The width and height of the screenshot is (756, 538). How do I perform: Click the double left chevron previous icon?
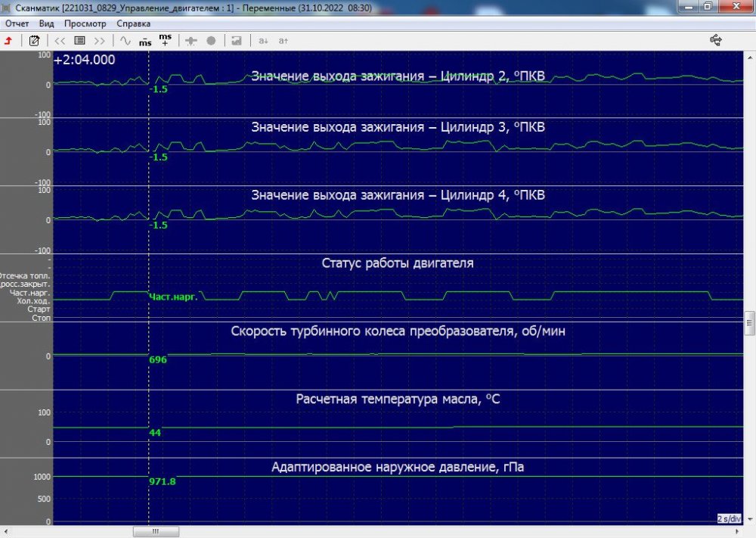pyautogui.click(x=60, y=40)
